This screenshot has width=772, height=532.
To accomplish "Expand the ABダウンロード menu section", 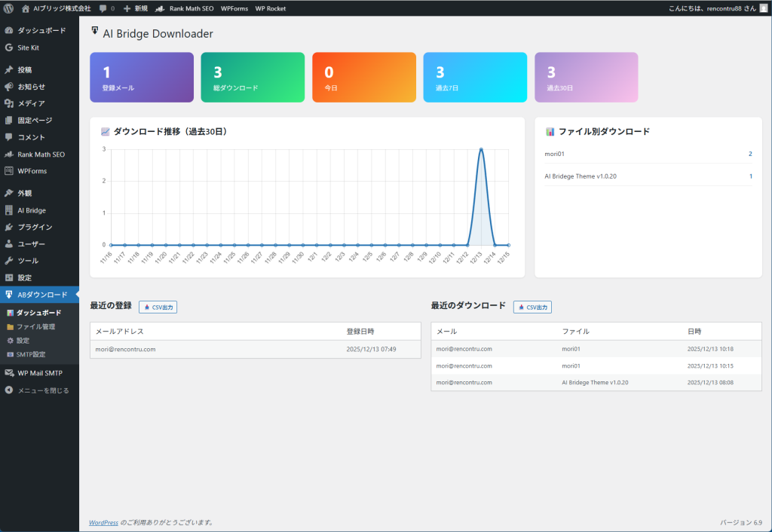I will 42,295.
